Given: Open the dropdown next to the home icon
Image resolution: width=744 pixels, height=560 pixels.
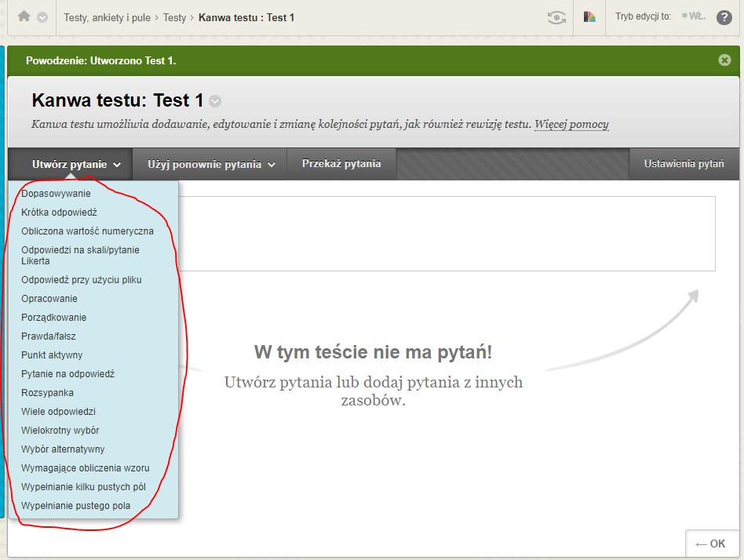Looking at the screenshot, I should (x=42, y=17).
